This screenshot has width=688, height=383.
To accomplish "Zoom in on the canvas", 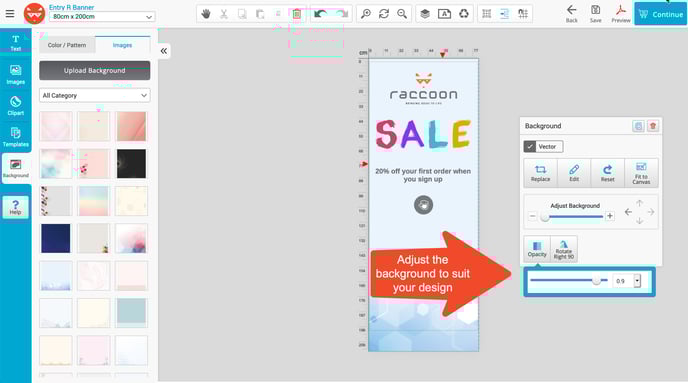I will pos(366,14).
